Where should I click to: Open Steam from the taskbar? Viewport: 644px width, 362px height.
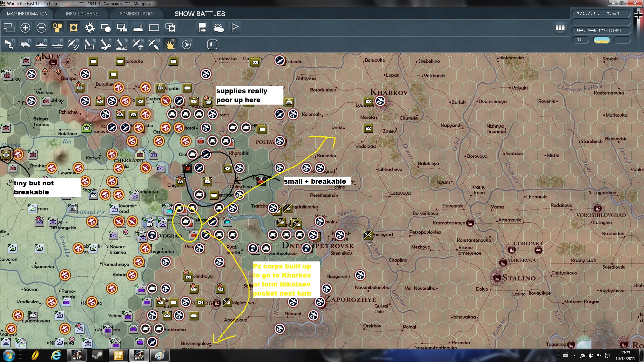click(x=97, y=355)
